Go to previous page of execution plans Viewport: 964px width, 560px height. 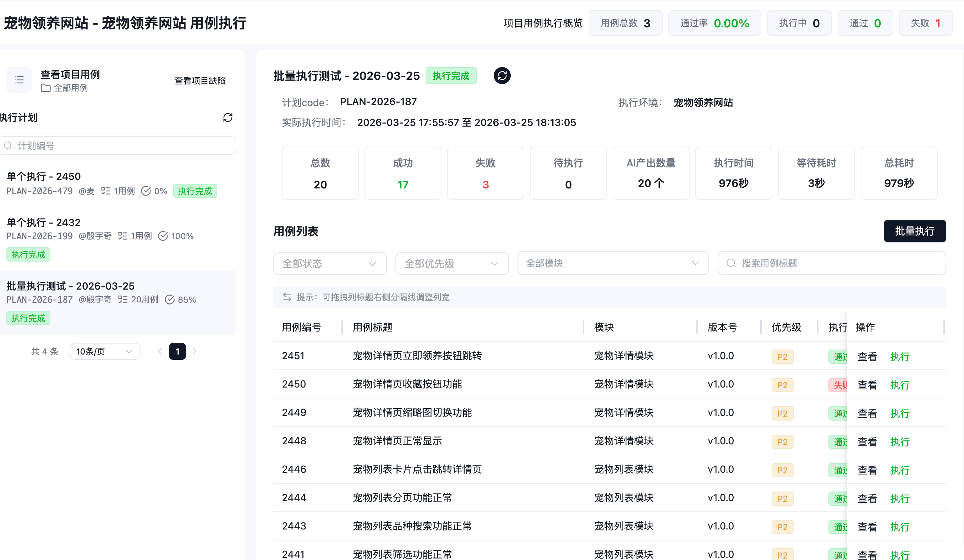point(160,351)
